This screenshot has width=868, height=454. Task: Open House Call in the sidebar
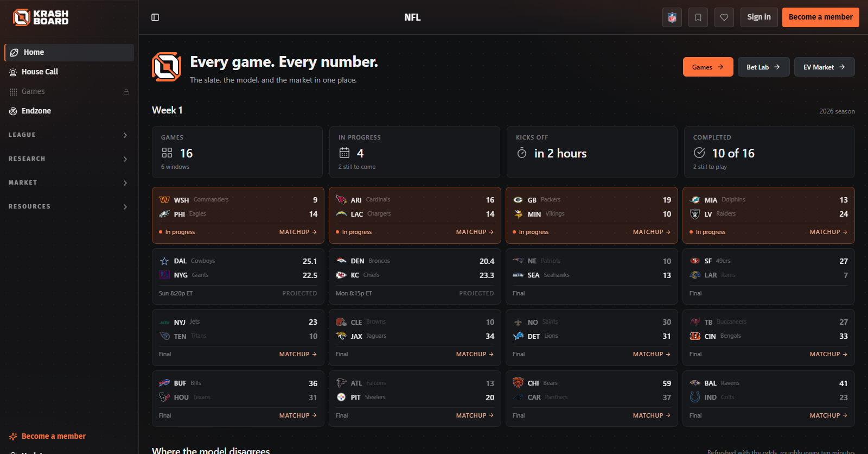(69, 72)
